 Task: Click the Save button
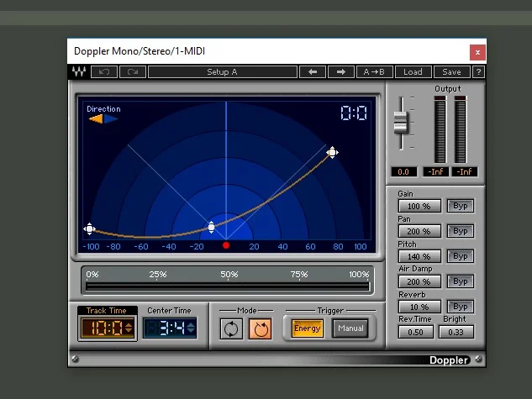pyautogui.click(x=451, y=72)
